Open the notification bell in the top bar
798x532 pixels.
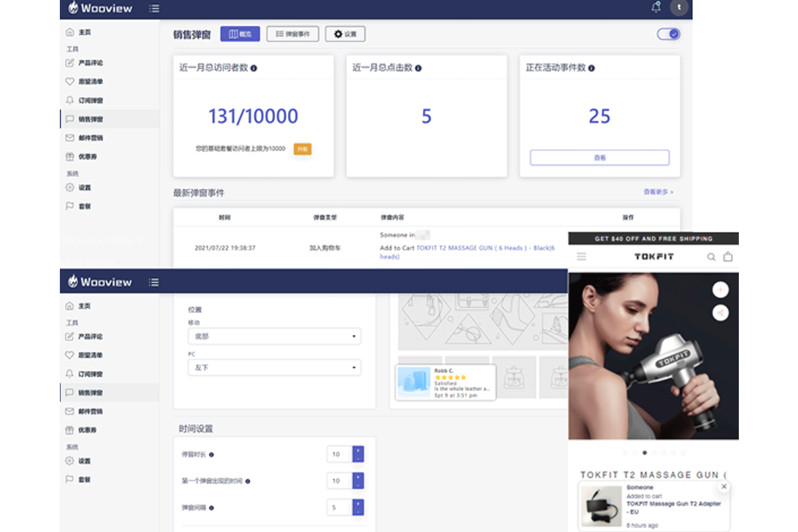pyautogui.click(x=656, y=8)
